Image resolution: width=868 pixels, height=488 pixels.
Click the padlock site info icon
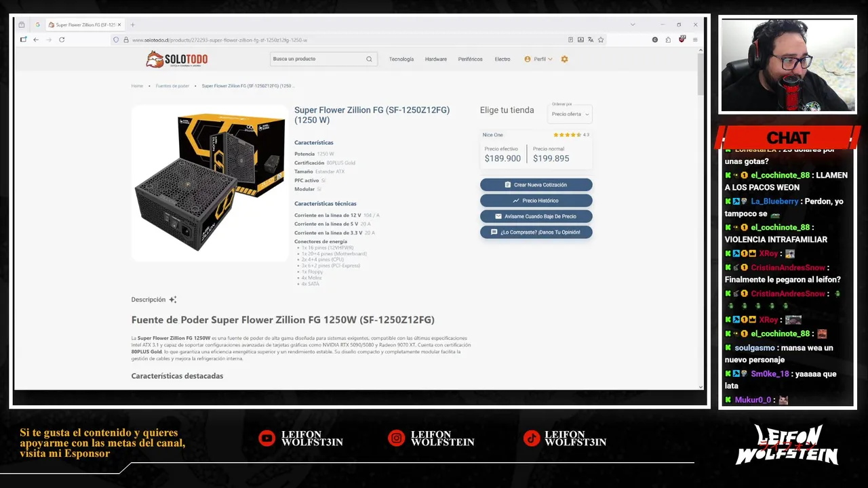(125, 40)
